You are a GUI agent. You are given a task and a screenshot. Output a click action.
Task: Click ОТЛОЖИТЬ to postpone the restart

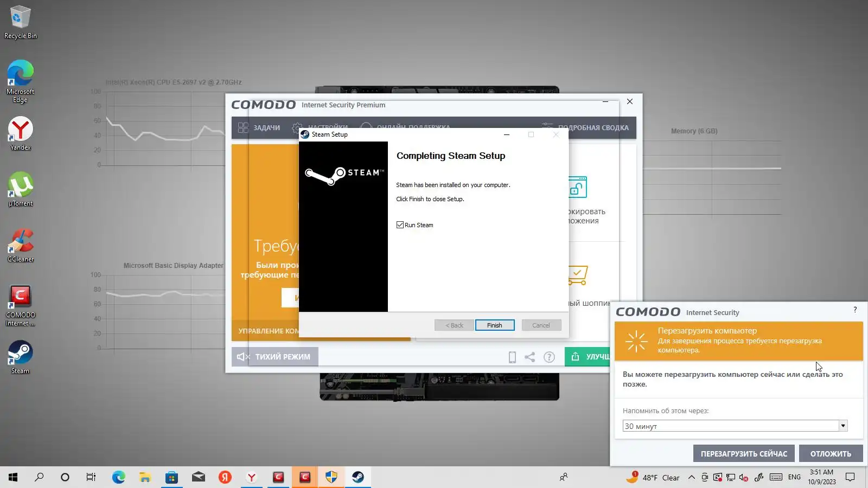[x=831, y=454]
